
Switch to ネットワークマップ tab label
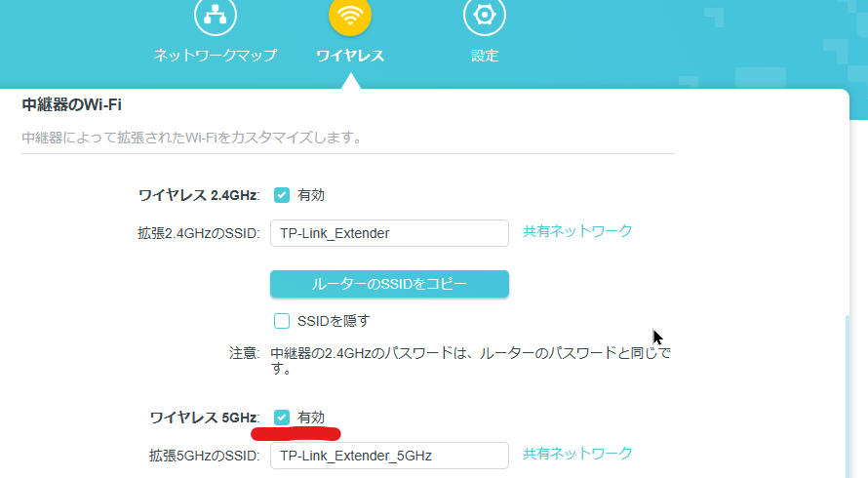click(216, 56)
